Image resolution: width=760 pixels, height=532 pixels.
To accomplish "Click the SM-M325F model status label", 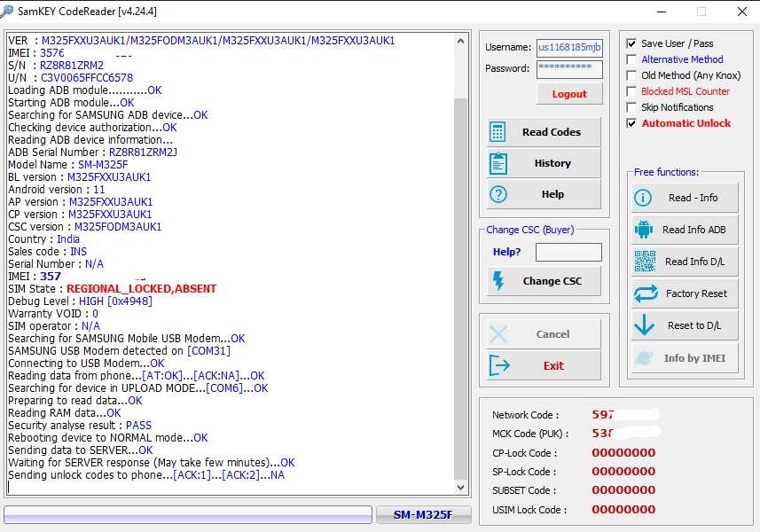I will pyautogui.click(x=423, y=514).
